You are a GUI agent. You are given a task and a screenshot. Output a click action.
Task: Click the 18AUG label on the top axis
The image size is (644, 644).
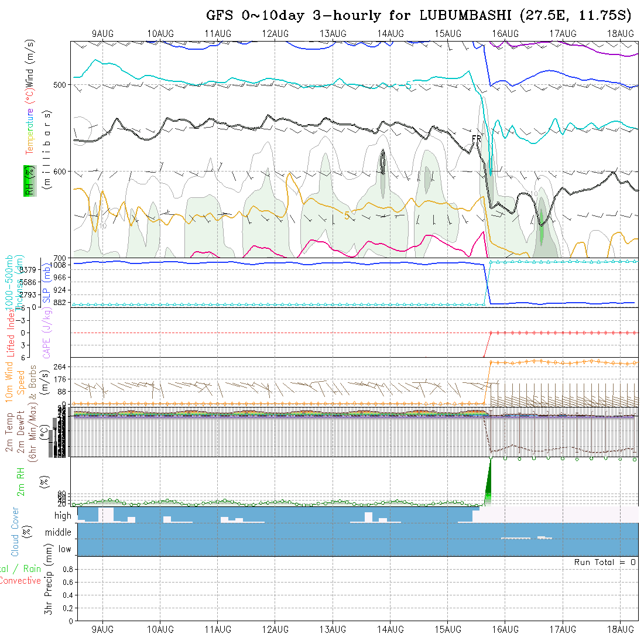(x=620, y=34)
